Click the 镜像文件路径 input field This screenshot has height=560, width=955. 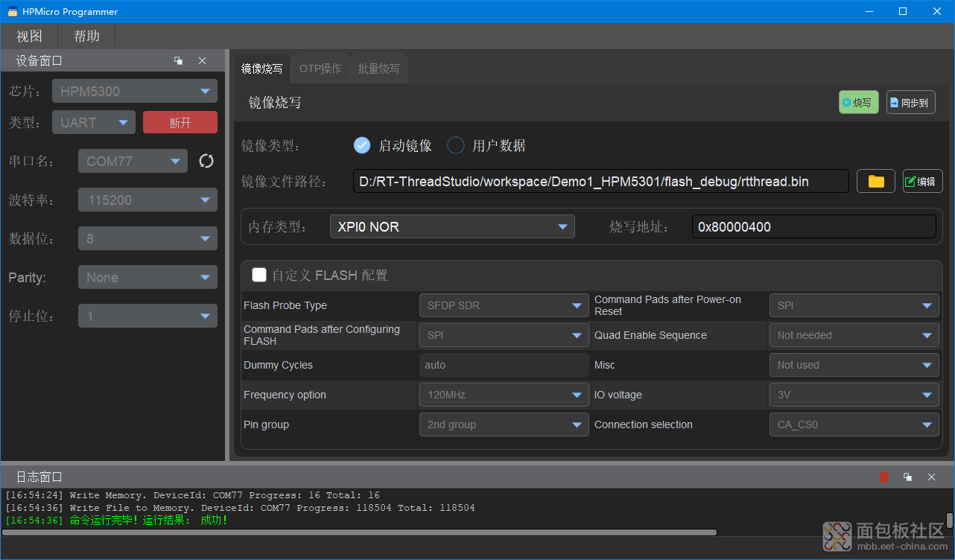coord(601,181)
